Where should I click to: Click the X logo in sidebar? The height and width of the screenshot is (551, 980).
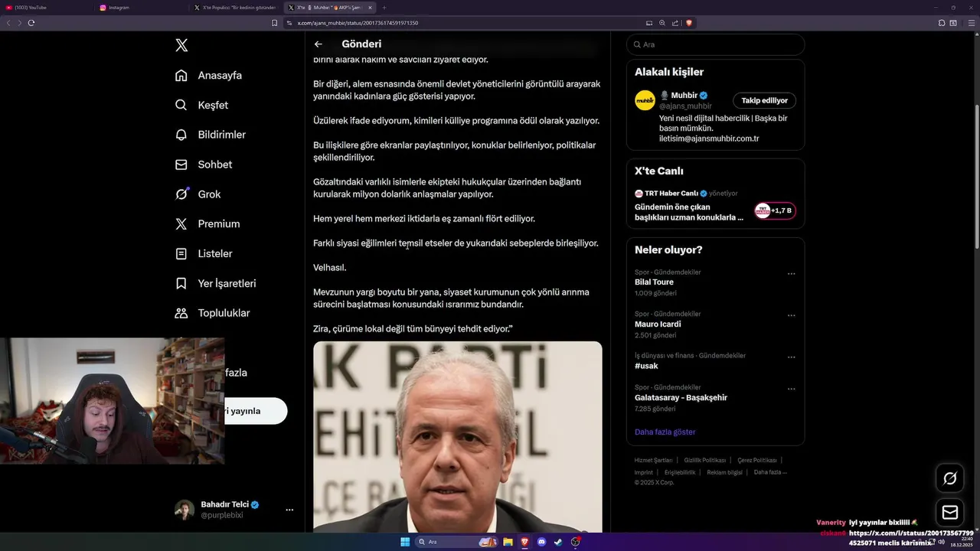click(x=181, y=45)
